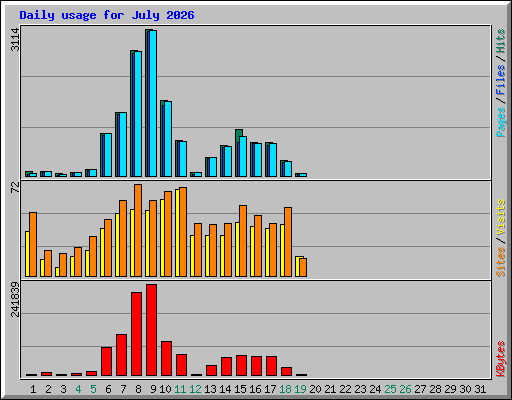Screen dimensions: 512x400
Task: Click the Hits legend label
Action: pyautogui.click(x=501, y=41)
